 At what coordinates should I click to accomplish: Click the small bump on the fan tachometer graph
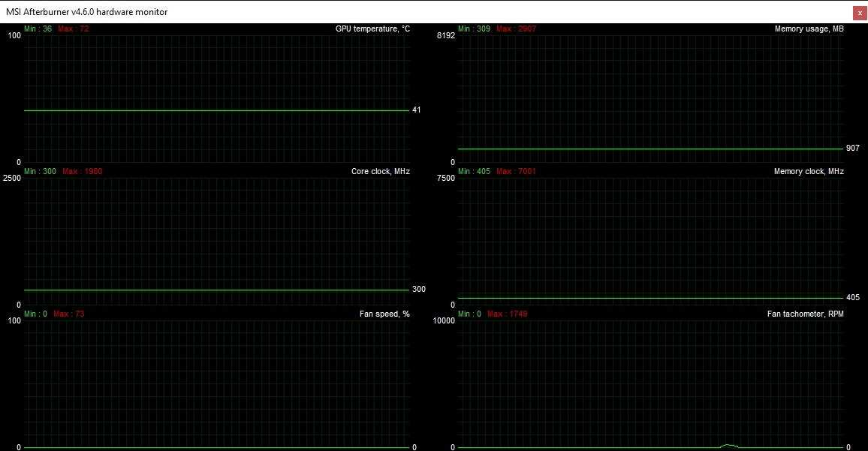tap(728, 446)
